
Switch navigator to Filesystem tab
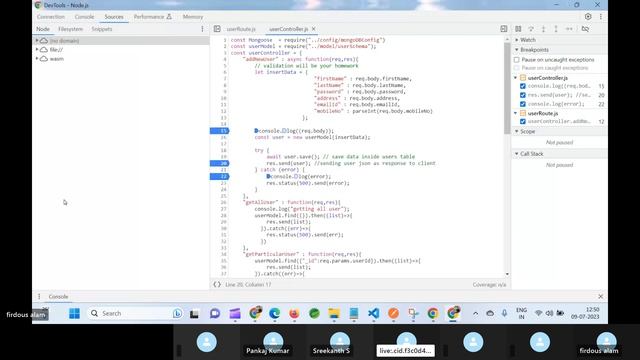tap(70, 29)
